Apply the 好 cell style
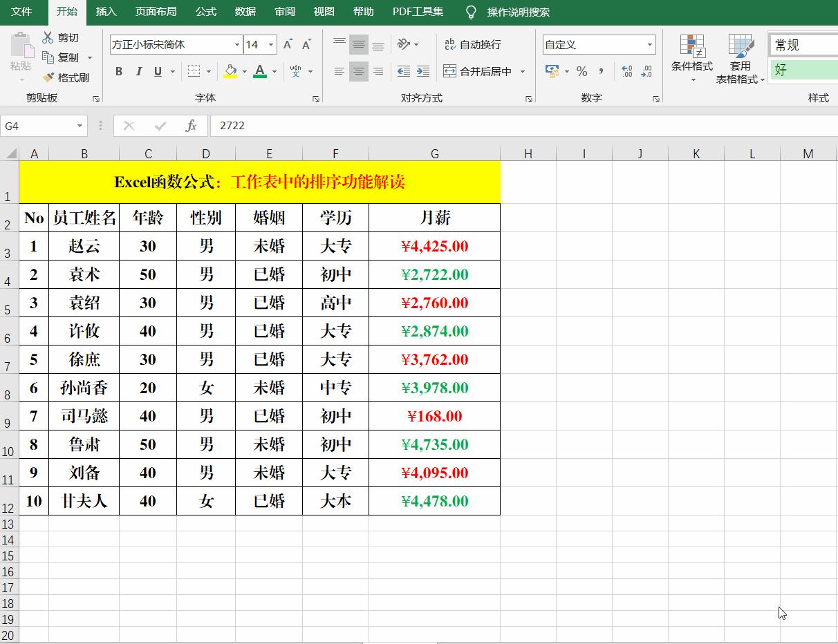 coord(802,70)
